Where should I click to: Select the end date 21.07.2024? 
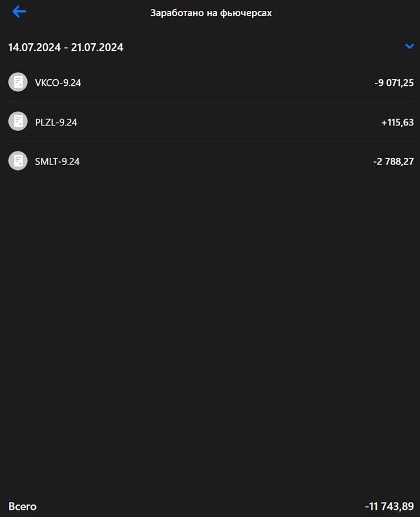tap(97, 47)
